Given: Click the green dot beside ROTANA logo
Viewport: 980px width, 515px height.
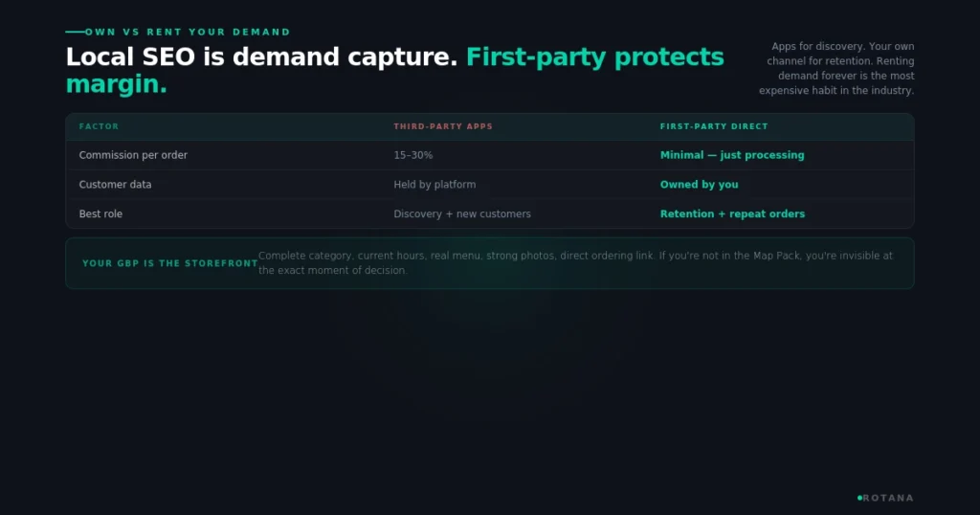Looking at the screenshot, I should (859, 498).
